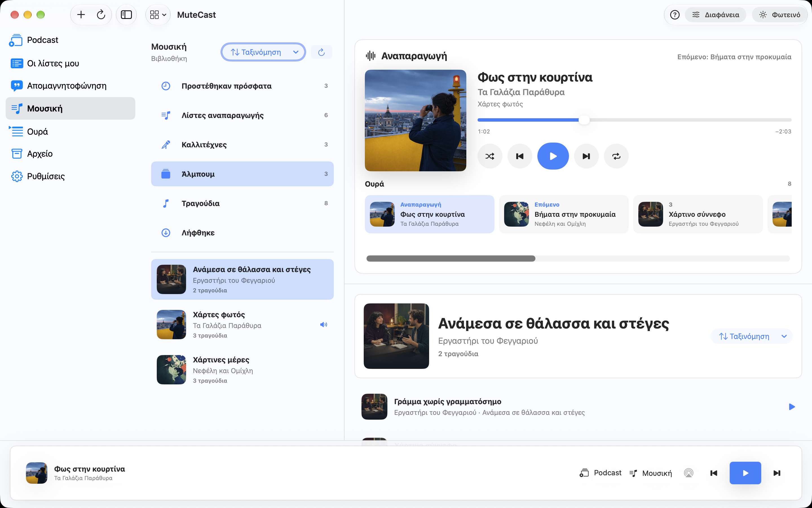812x508 pixels.
Task: Select Καλλιτέχνες category
Action: tap(242, 144)
